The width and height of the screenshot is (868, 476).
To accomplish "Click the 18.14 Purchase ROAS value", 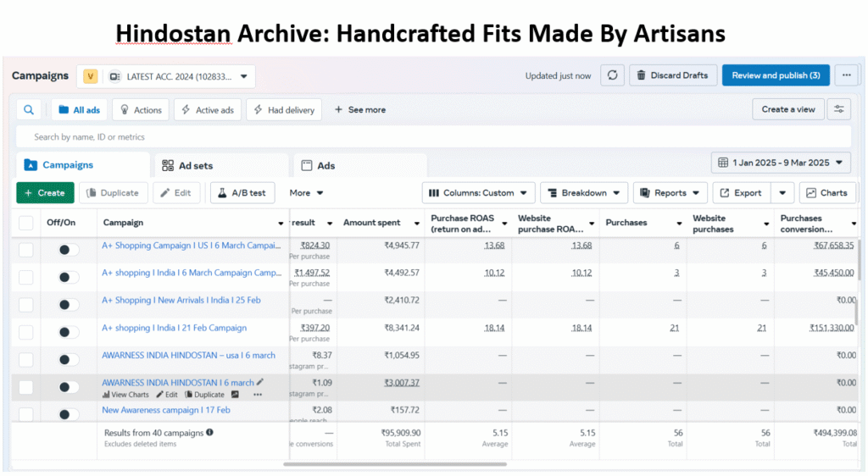I will (x=494, y=328).
